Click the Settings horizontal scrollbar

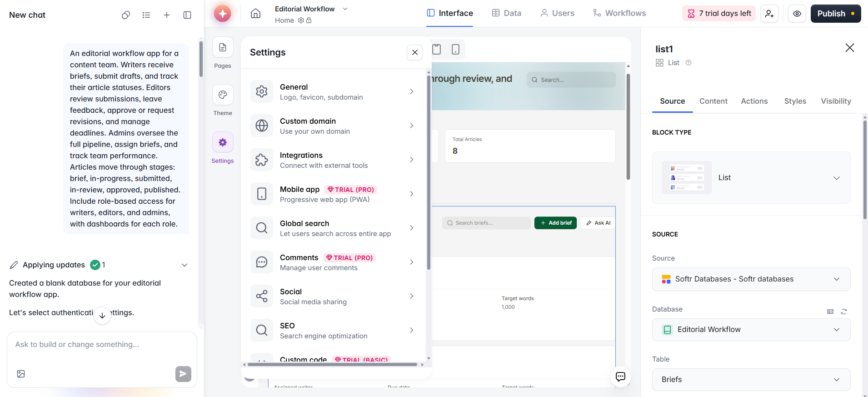332,364
